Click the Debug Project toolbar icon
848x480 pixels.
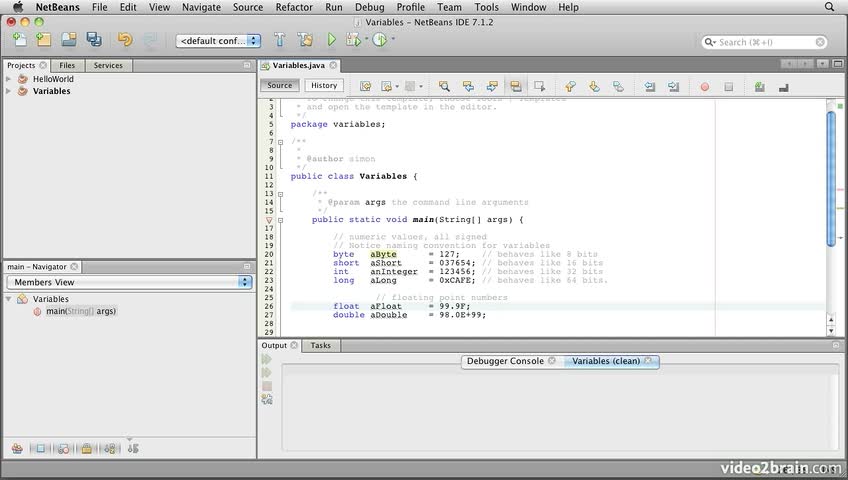coord(353,39)
